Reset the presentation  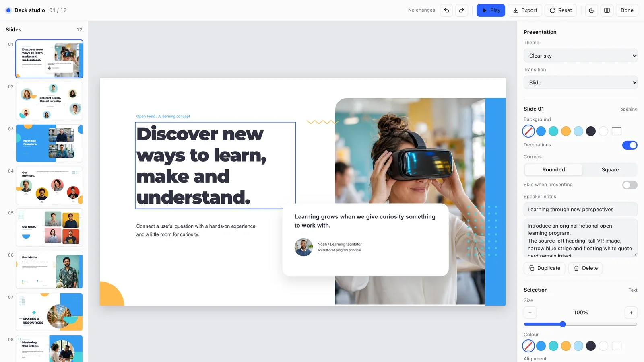[561, 10]
